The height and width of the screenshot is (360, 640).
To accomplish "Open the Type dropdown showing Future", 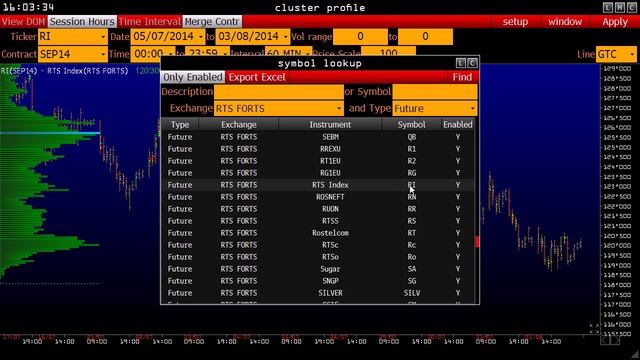I will click(x=435, y=109).
